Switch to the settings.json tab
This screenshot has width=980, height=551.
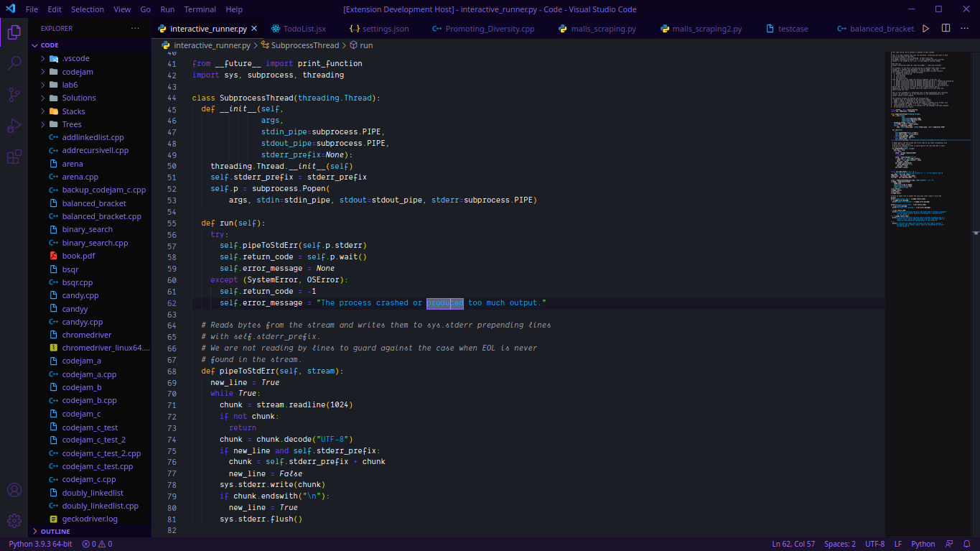[386, 29]
